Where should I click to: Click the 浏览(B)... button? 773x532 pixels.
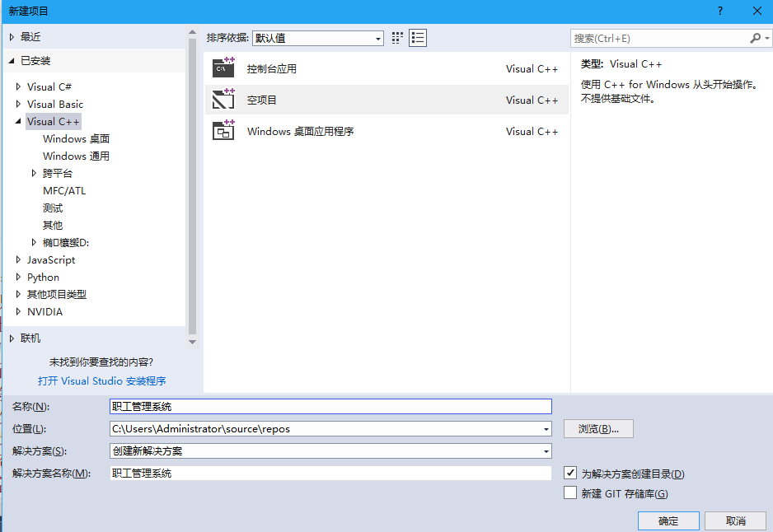tap(598, 428)
